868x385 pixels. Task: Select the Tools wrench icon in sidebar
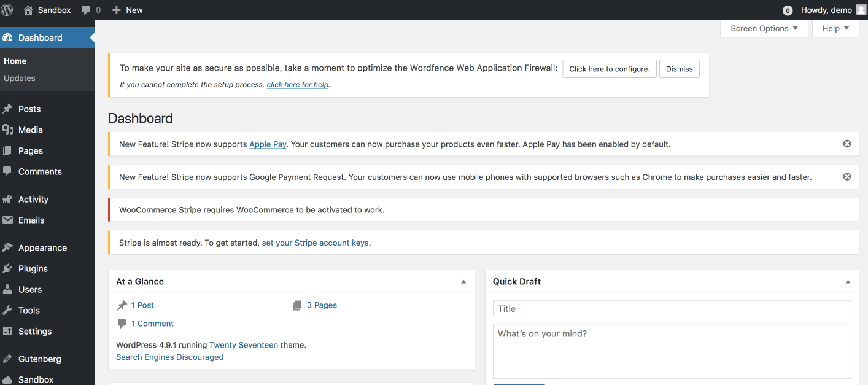click(x=7, y=310)
